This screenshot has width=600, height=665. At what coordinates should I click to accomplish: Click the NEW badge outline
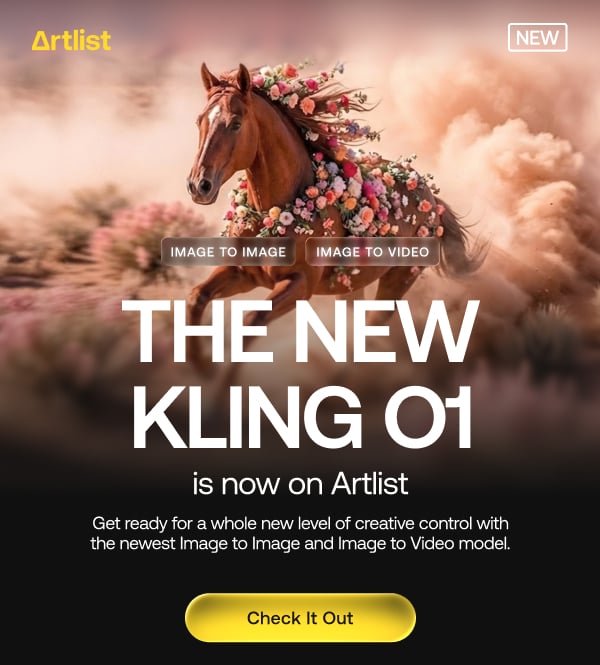coord(537,37)
